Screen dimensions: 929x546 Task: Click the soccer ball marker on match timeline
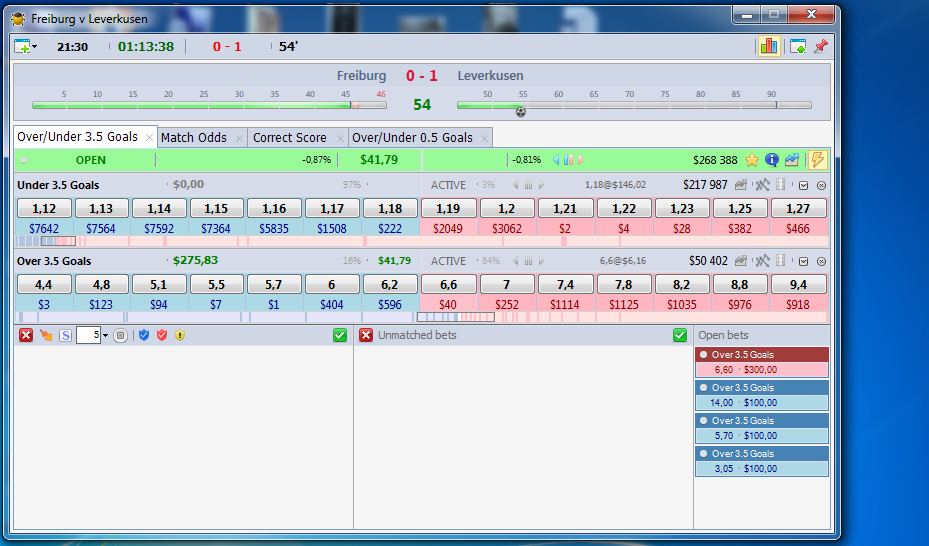(x=521, y=111)
